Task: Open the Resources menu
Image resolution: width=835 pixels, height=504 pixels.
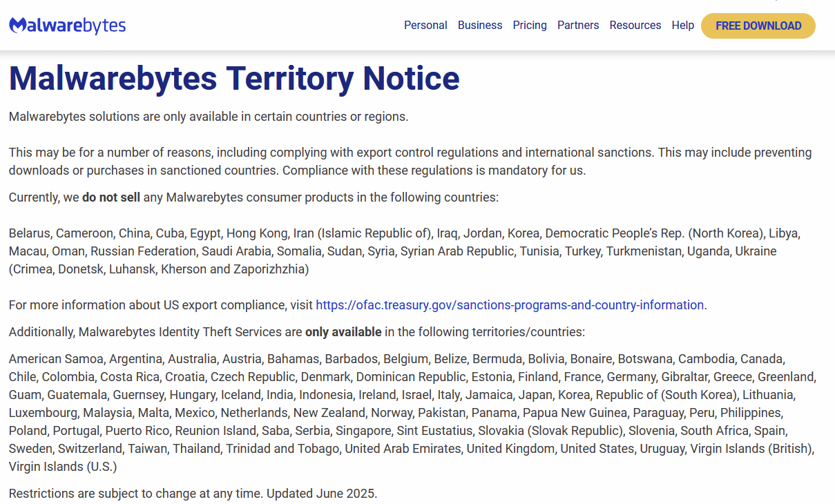Action: point(635,26)
